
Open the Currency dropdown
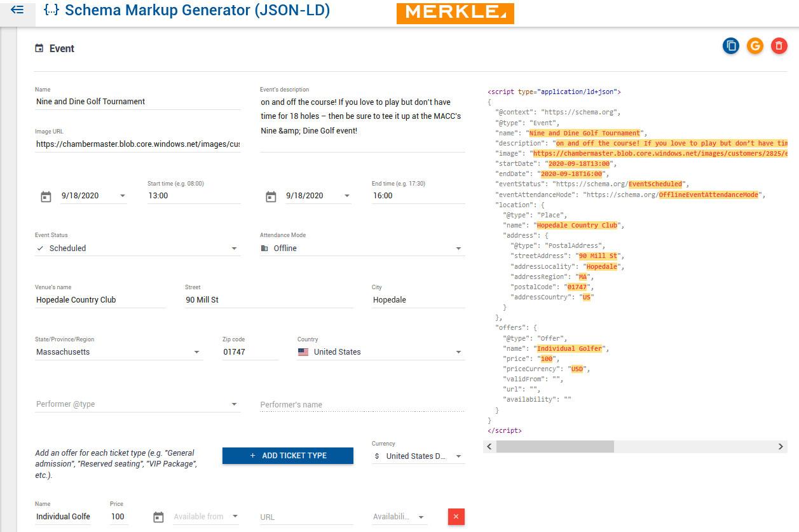(418, 456)
